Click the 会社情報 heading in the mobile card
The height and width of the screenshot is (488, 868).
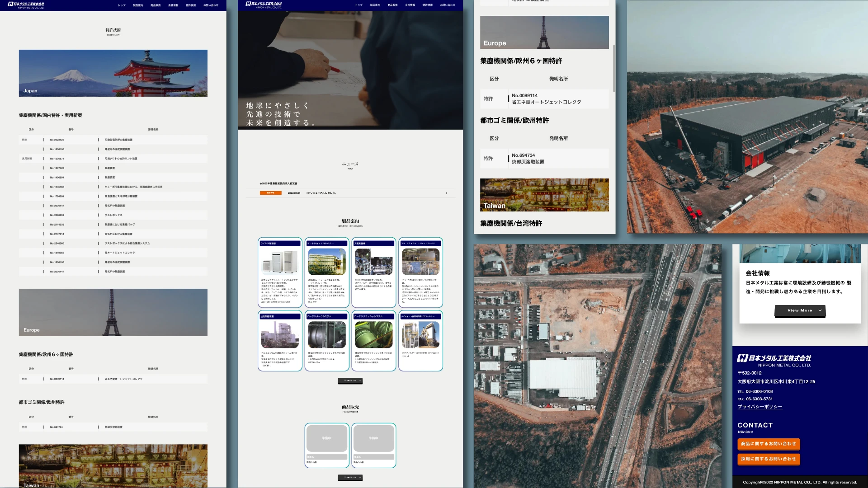pyautogui.click(x=758, y=273)
